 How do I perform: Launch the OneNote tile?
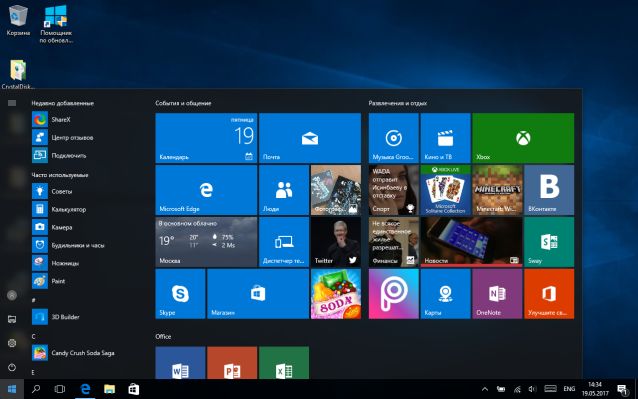[x=497, y=294]
